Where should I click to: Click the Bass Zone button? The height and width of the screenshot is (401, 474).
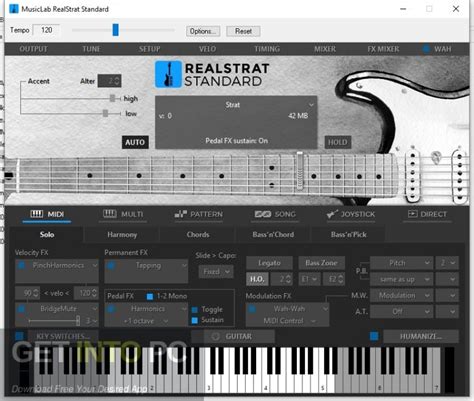(x=321, y=263)
